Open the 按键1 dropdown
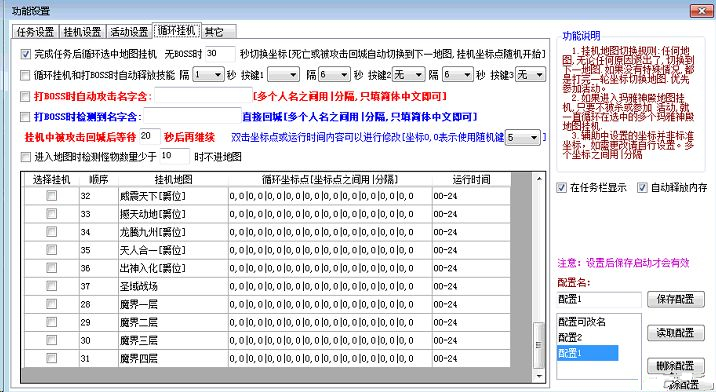The width and height of the screenshot is (716, 392). (x=284, y=74)
